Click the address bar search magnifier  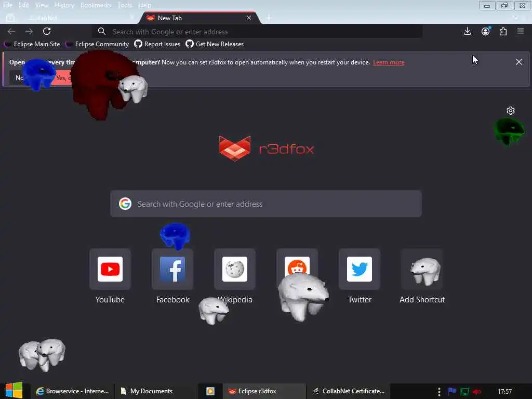coord(101,32)
